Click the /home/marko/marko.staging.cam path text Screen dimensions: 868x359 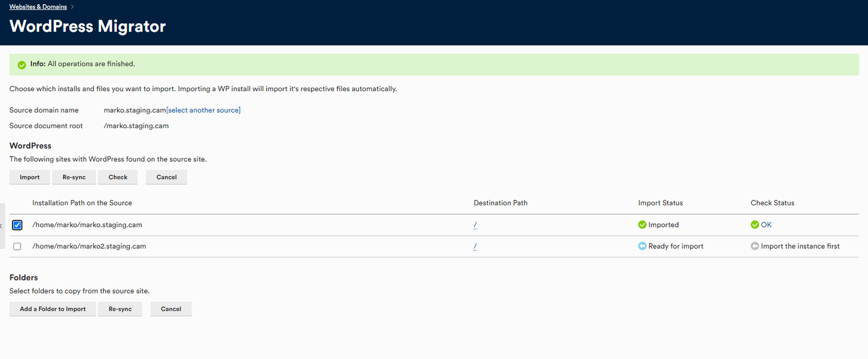(x=87, y=225)
